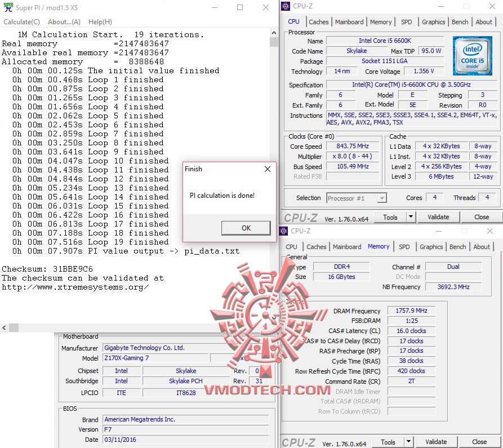Click the scroll up arrow in Super PI output
This screenshot has height=448, width=503.
click(274, 33)
